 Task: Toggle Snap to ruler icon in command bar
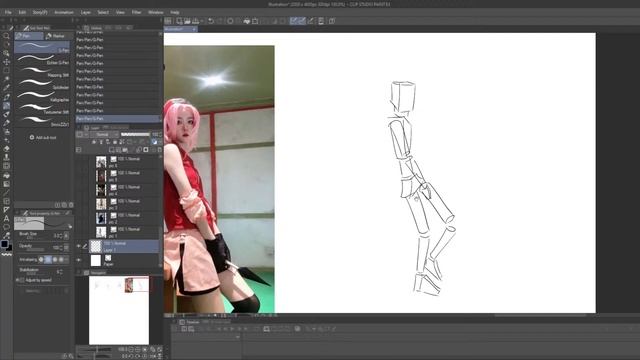click(x=293, y=21)
